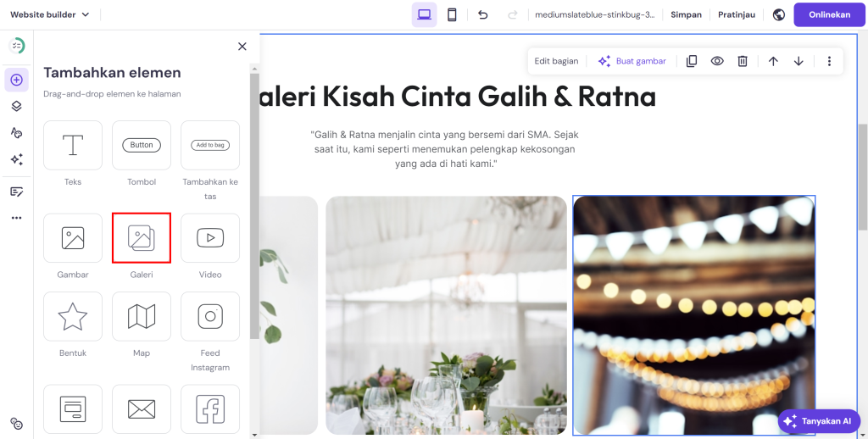The height and width of the screenshot is (439, 868).
Task: Select the Galeri element
Action: click(x=142, y=238)
